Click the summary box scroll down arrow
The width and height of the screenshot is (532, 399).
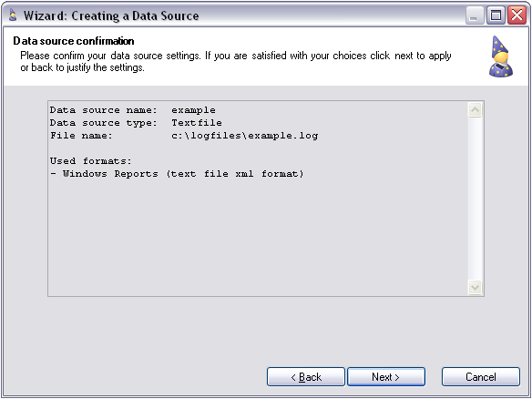[x=475, y=287]
